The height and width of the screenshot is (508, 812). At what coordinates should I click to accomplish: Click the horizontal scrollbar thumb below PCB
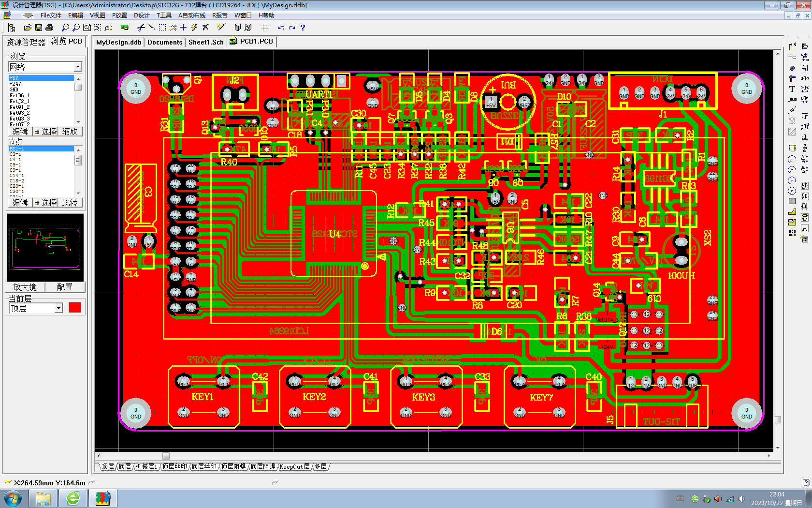pos(166,456)
